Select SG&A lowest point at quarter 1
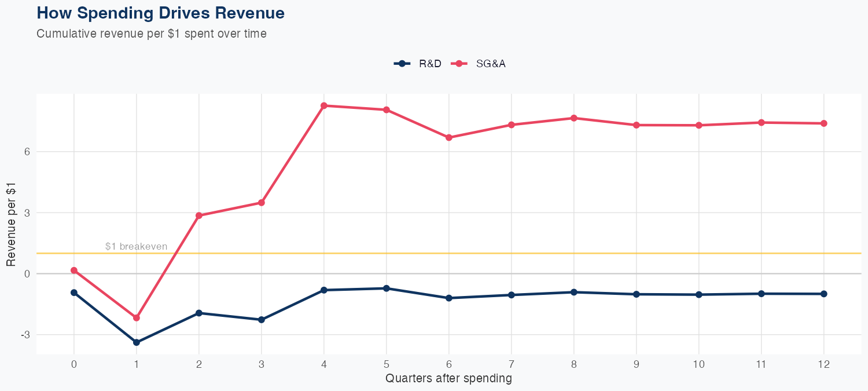Screen dimensions: 868x391 coord(137,318)
